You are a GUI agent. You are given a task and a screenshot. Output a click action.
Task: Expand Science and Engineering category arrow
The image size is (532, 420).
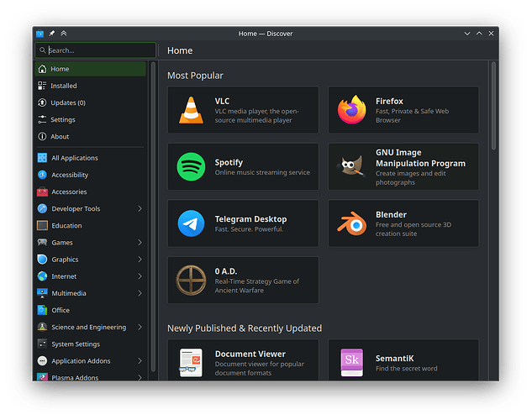point(140,327)
